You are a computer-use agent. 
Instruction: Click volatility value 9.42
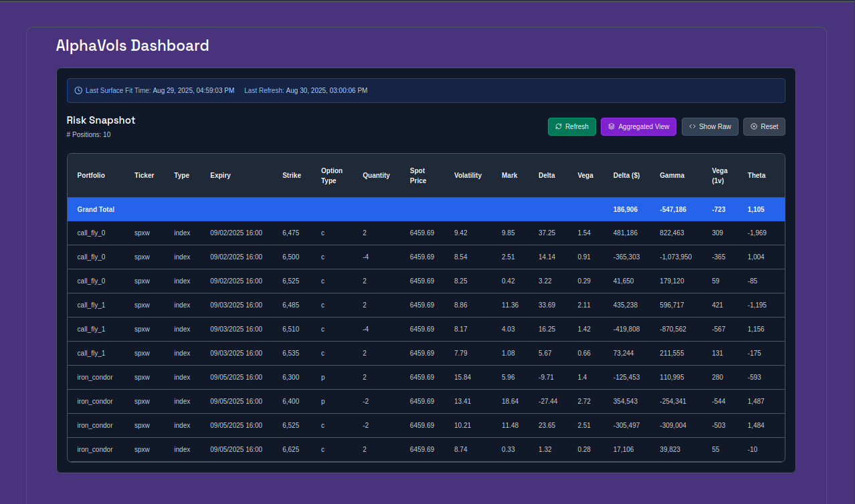tap(460, 233)
